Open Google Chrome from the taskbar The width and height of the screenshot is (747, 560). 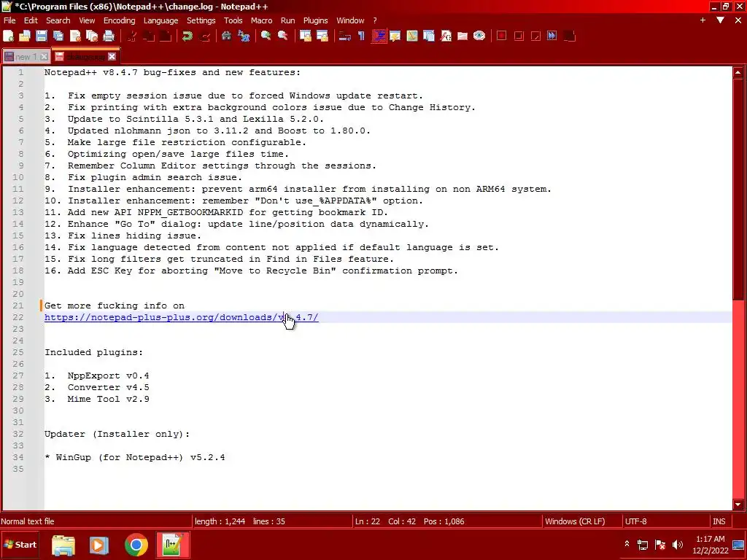click(136, 545)
